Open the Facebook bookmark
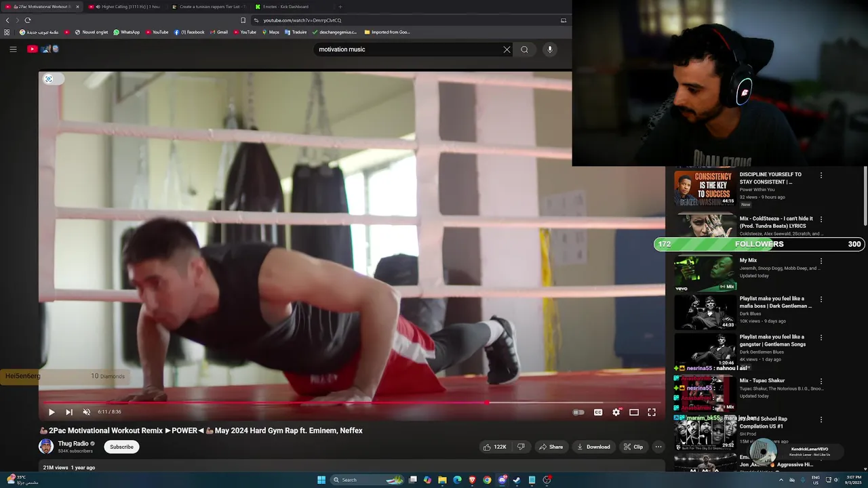Screen dimensions: 868x488 189,32
